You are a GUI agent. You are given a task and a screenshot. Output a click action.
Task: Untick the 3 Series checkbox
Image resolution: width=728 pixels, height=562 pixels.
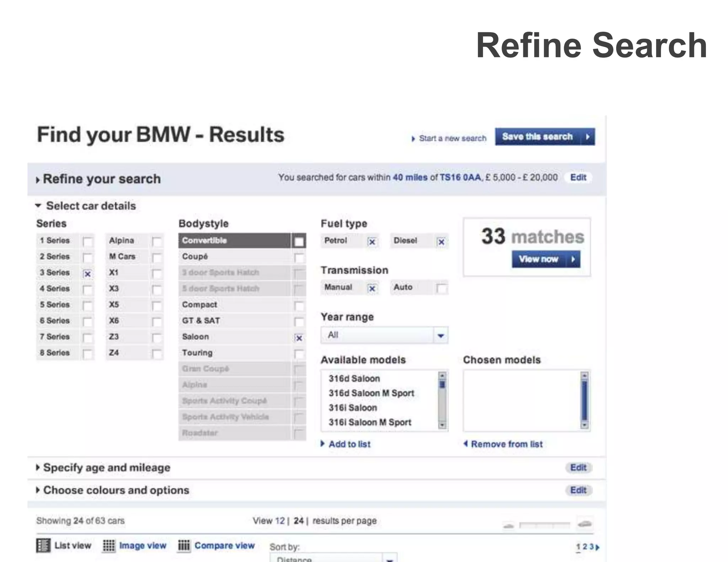pos(87,274)
